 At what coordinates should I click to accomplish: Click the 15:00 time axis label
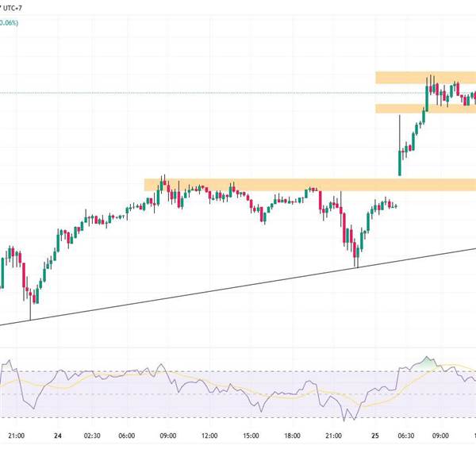coord(251,436)
